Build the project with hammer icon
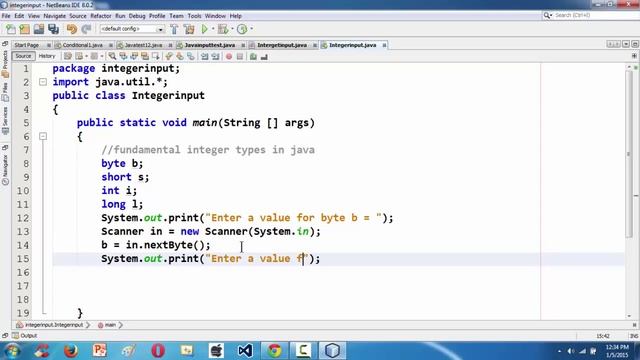640x360 pixels. pos(174,29)
